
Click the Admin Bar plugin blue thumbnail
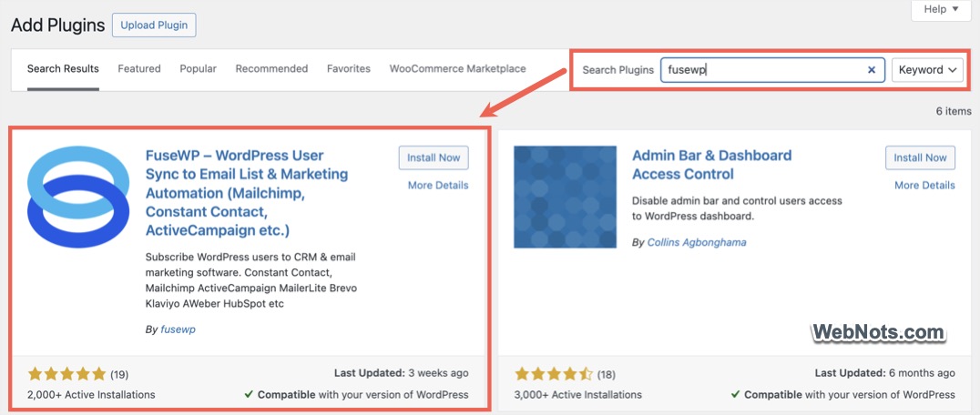pyautogui.click(x=565, y=197)
